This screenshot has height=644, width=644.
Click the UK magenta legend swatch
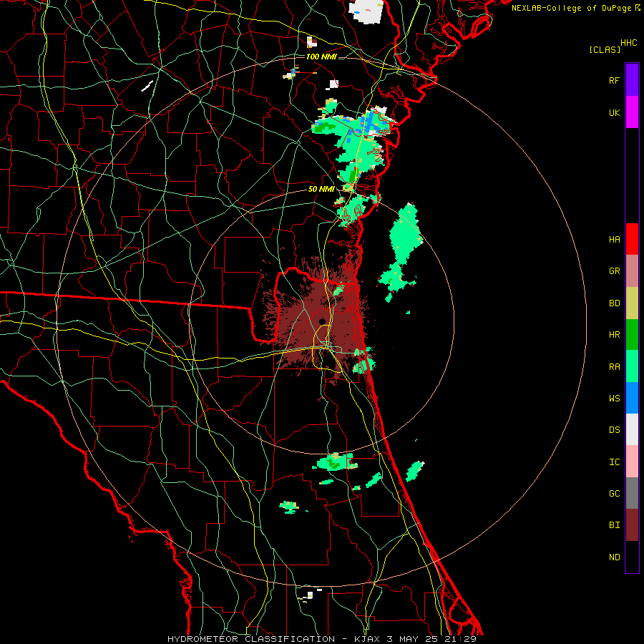[x=632, y=112]
